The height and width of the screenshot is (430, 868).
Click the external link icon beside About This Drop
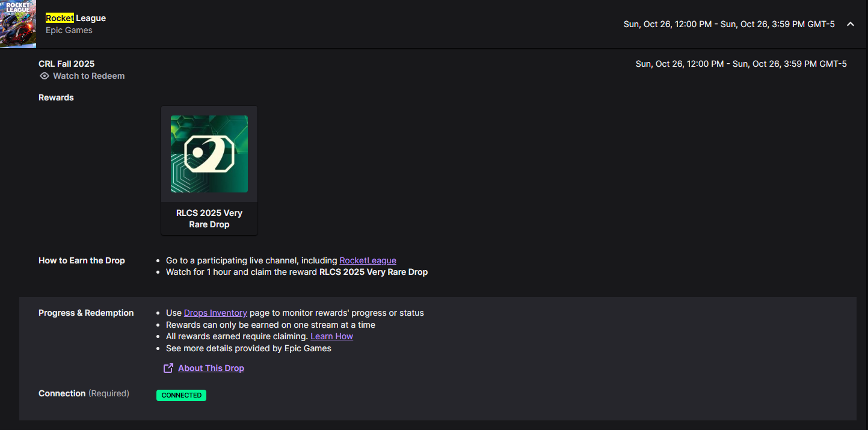tap(168, 368)
